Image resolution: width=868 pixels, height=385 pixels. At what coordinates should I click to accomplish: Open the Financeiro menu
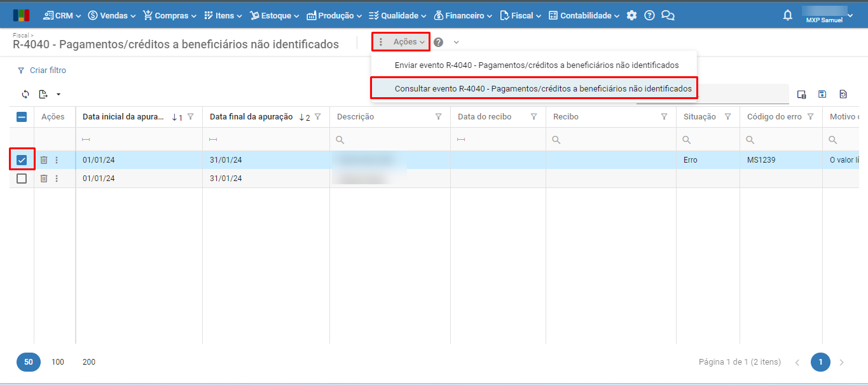(x=464, y=15)
